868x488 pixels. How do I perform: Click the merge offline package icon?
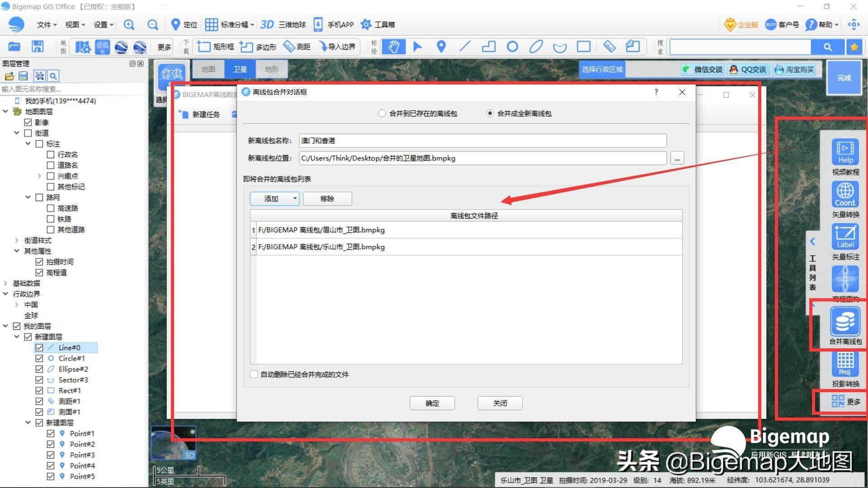[844, 322]
